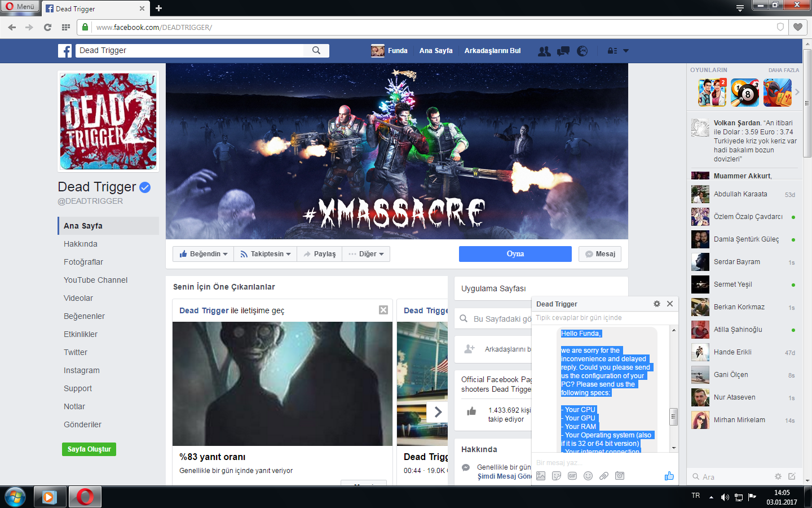
Task: Open Arkadaşlarını Bul link
Action: pos(492,51)
